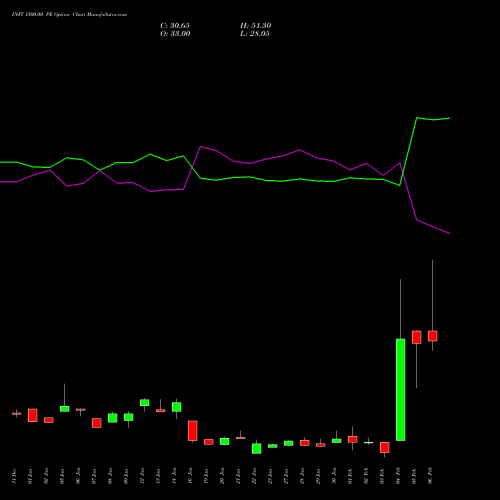Click the 14 Jan date label
Viewport: 500px width, 500px height.
pos(174,476)
